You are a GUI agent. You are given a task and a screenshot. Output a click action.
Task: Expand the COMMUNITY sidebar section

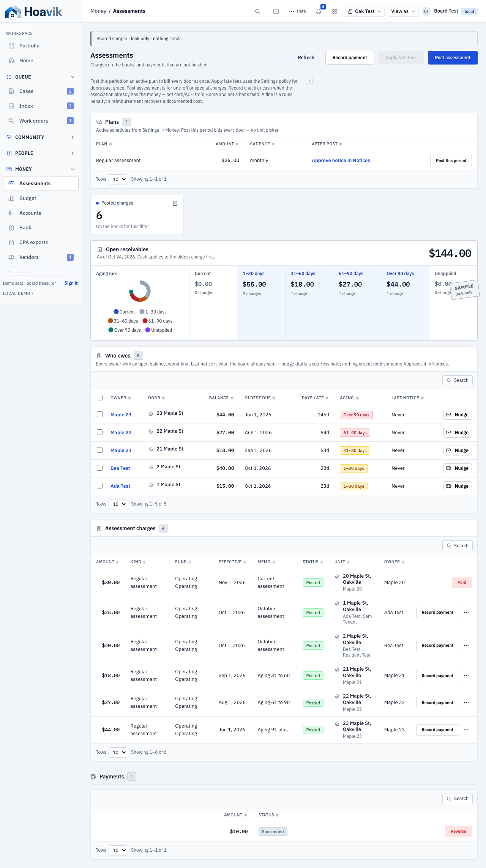(x=41, y=137)
